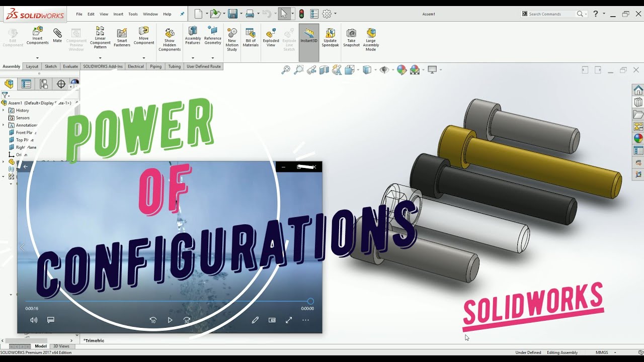Image resolution: width=644 pixels, height=362 pixels.
Task: Skip back 10 seconds in video
Action: point(153,320)
